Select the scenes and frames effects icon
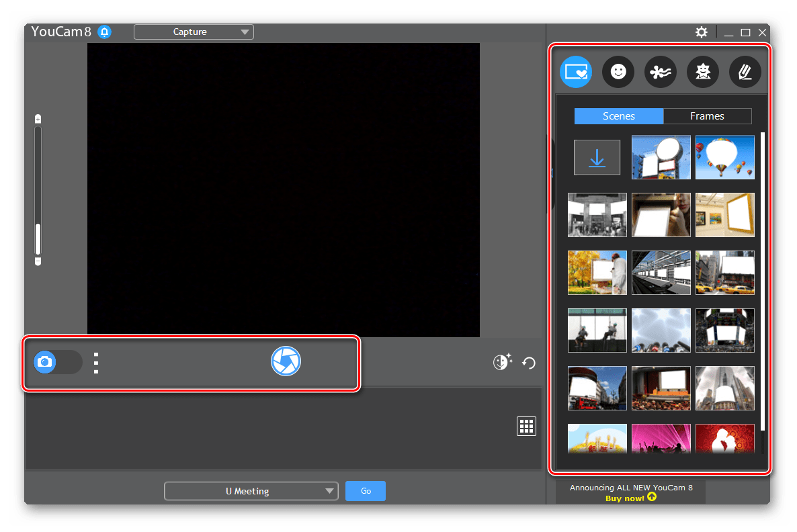This screenshot has height=532, width=797. tap(576, 72)
